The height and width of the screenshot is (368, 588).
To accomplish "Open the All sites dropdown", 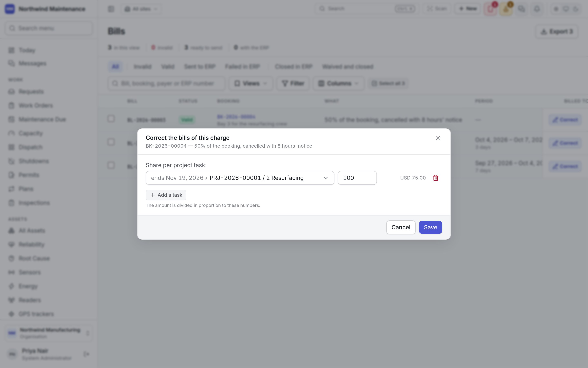I will tap(141, 9).
